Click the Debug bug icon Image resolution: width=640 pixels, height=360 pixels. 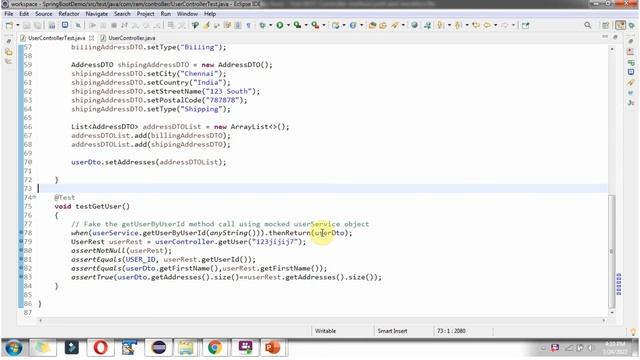262,25
